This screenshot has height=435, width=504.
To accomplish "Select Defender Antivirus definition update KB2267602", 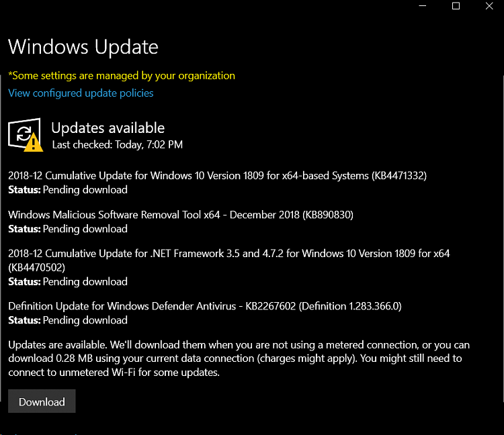I will pyautogui.click(x=205, y=306).
